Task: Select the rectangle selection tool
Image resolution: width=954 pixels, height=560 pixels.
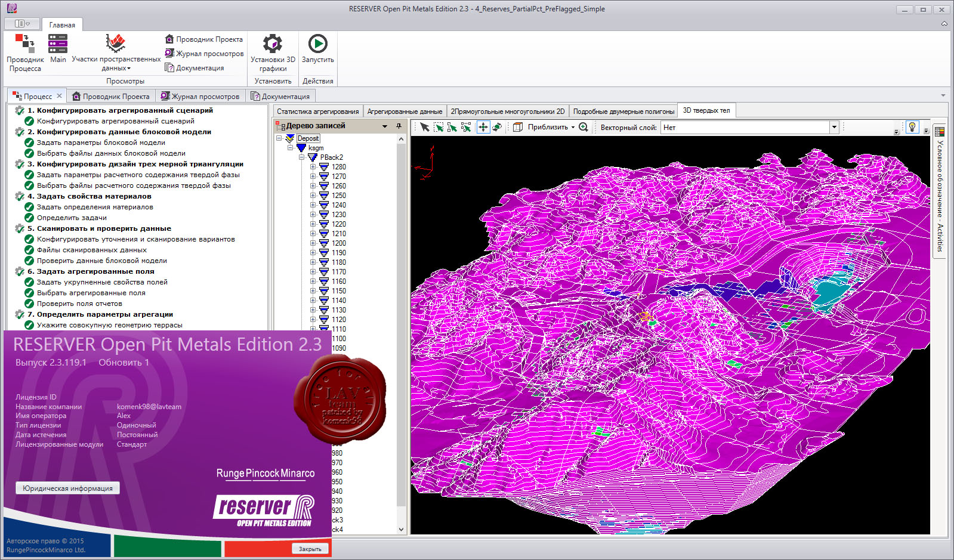Action: click(x=439, y=127)
